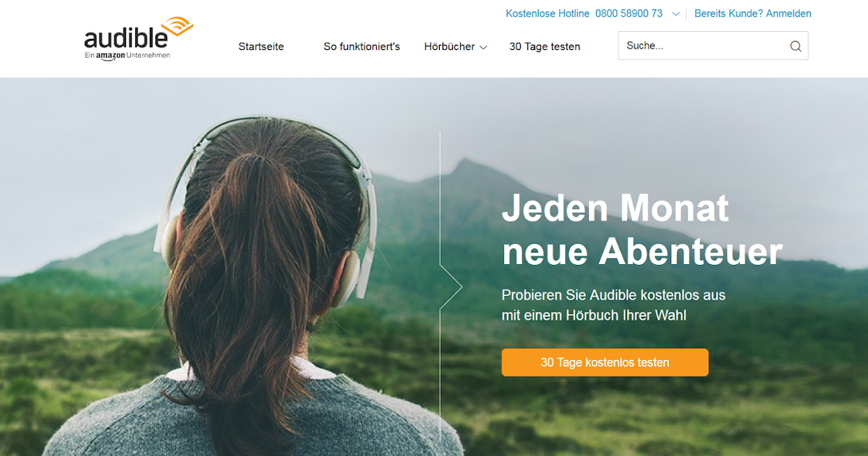868x456 pixels.
Task: Click the 30 Tage kostenlos testen button
Action: [x=605, y=363]
